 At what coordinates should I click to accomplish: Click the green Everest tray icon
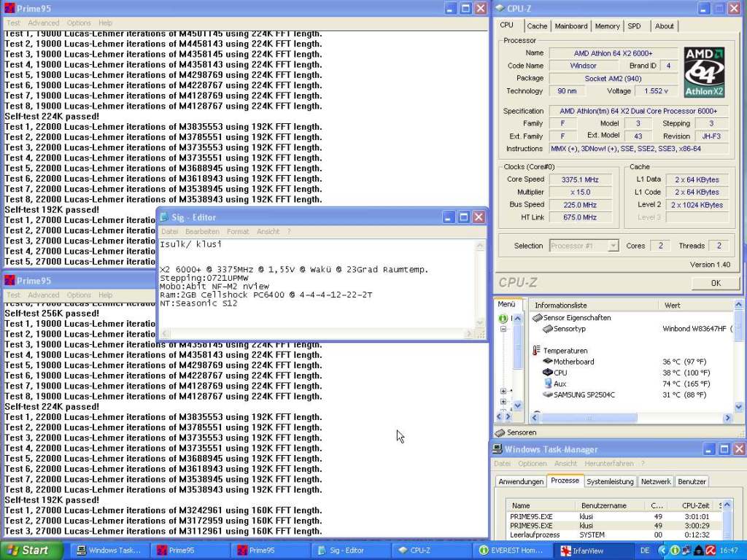click(x=675, y=551)
